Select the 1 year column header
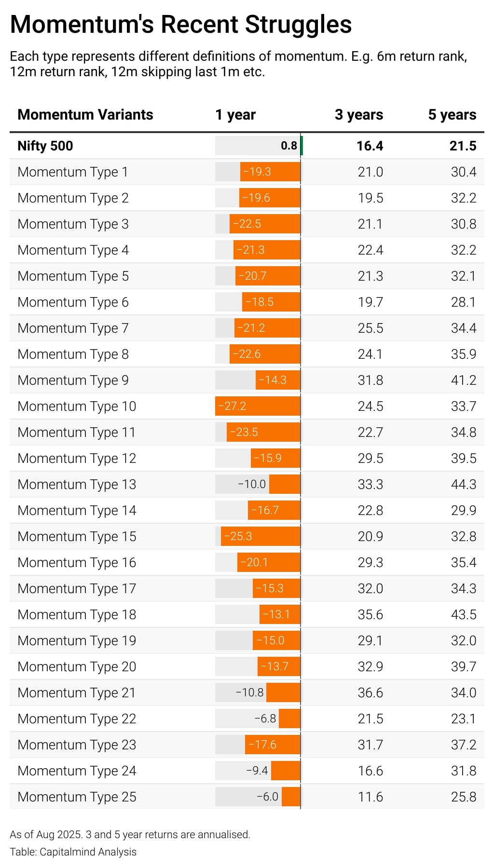Screen dimensions: 494x868 [x=235, y=115]
